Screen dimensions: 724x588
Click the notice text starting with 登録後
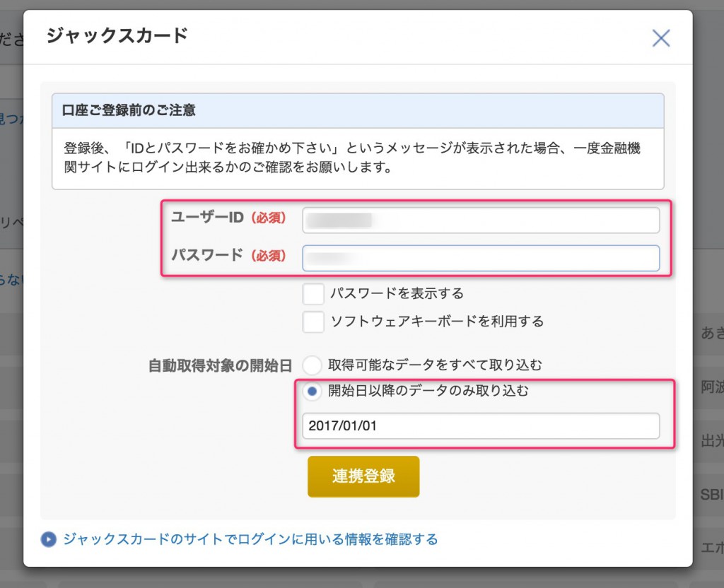[352, 158]
